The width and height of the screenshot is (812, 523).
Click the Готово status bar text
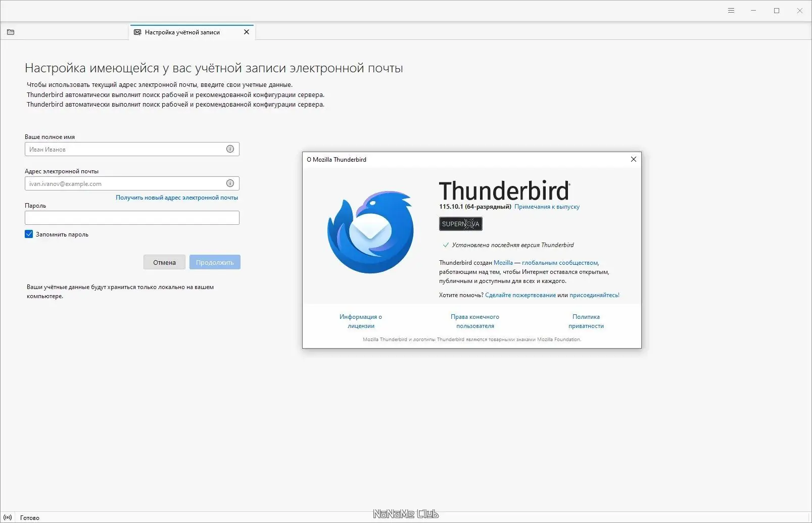click(30, 517)
